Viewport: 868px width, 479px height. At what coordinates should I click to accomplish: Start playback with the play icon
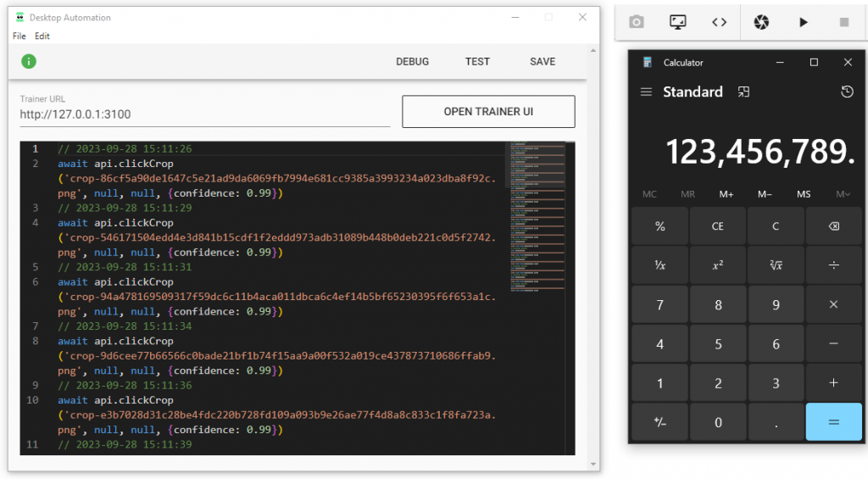(804, 22)
